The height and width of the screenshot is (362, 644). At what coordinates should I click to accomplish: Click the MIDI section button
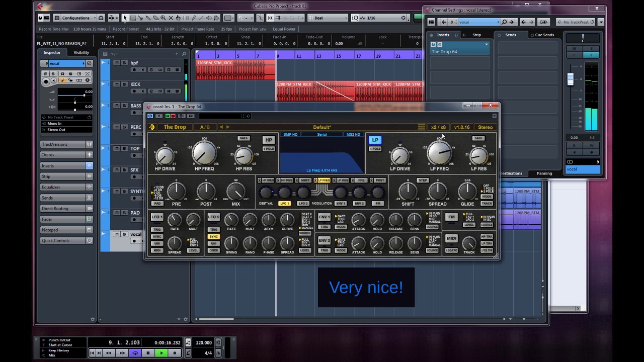(x=451, y=238)
